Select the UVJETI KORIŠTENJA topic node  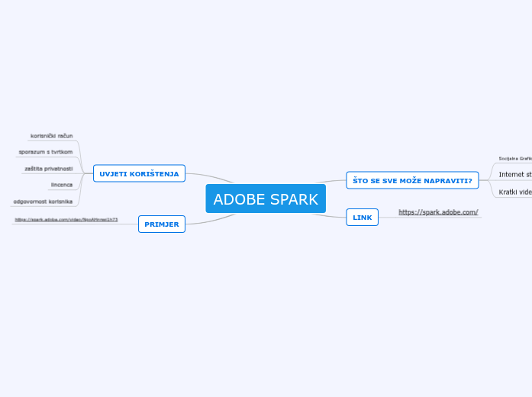click(139, 174)
